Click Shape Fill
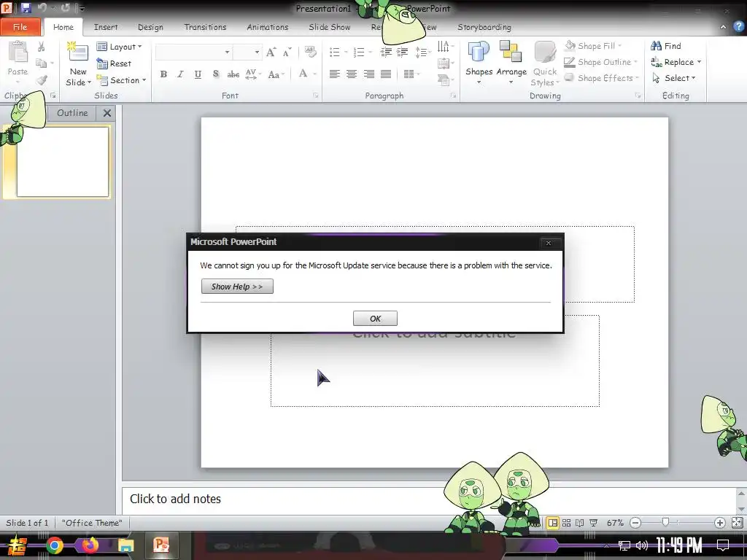This screenshot has height=560, width=747. 594,46
